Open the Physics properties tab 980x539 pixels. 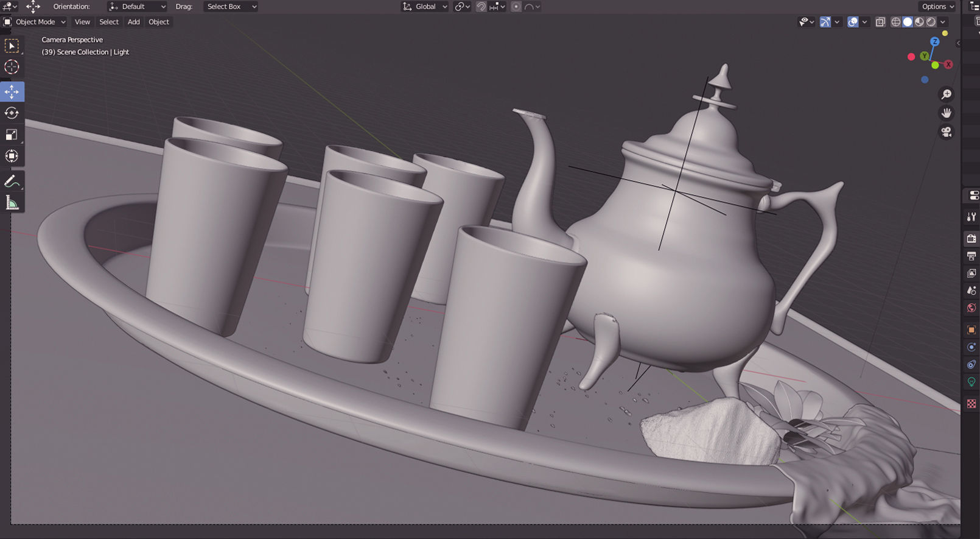971,347
